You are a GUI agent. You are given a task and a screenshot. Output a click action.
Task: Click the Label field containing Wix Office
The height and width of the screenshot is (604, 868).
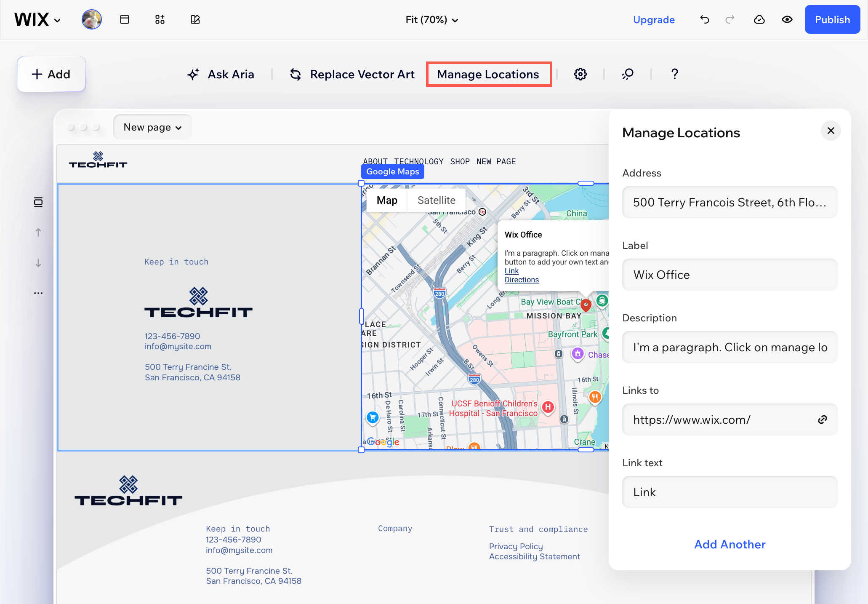coord(730,275)
